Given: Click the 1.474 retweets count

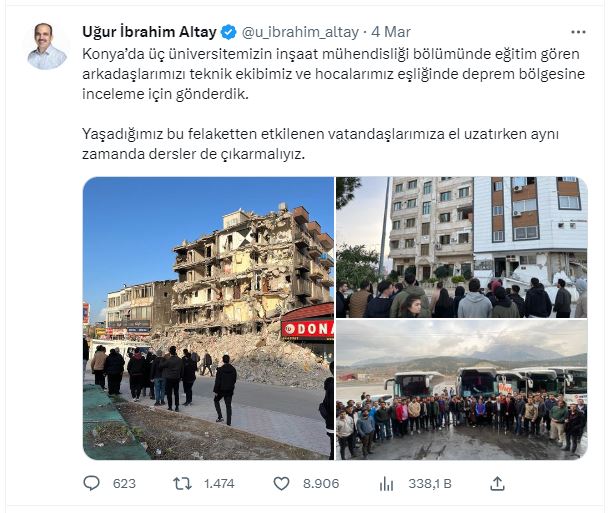Looking at the screenshot, I should pyautogui.click(x=219, y=484).
